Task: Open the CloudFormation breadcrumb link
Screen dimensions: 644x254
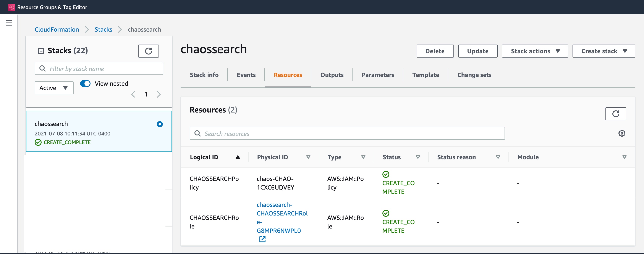Action: (57, 29)
